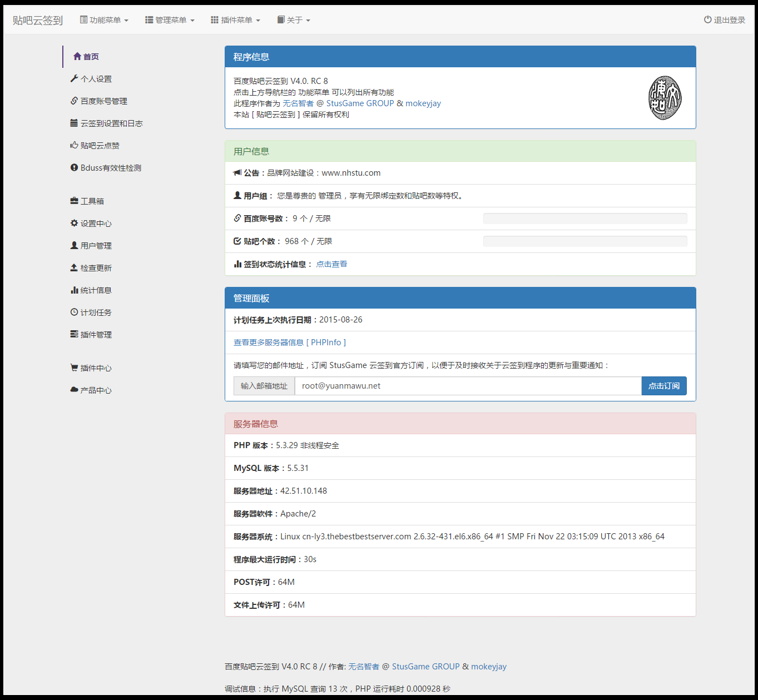758x700 pixels.
Task: Click the 点击订阅 subscribe button
Action: tap(664, 386)
